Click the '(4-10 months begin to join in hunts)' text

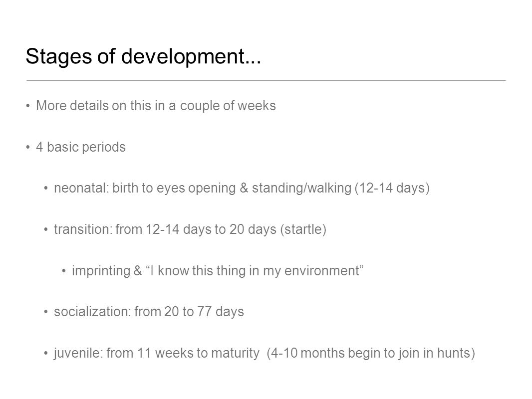pyautogui.click(x=371, y=353)
